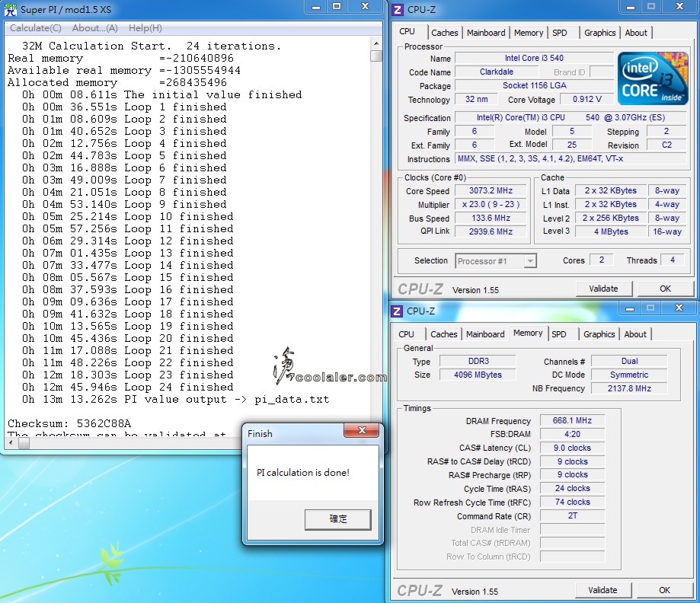Click the 2137.8 MHz NB Frequency value
700x603 pixels.
[629, 388]
